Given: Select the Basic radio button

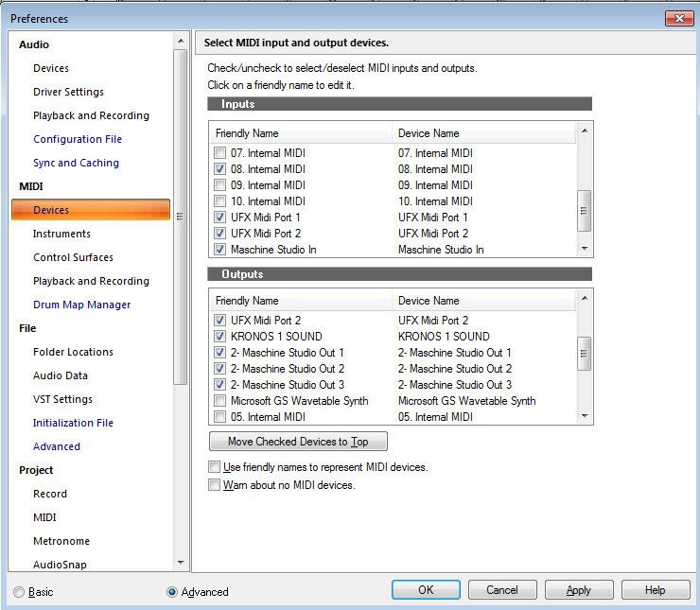Looking at the screenshot, I should [x=19, y=592].
